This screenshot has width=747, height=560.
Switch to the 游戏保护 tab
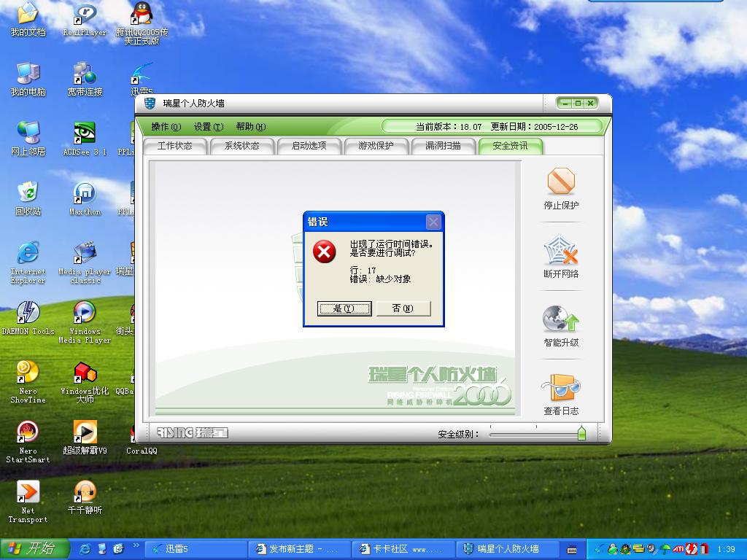pos(376,146)
